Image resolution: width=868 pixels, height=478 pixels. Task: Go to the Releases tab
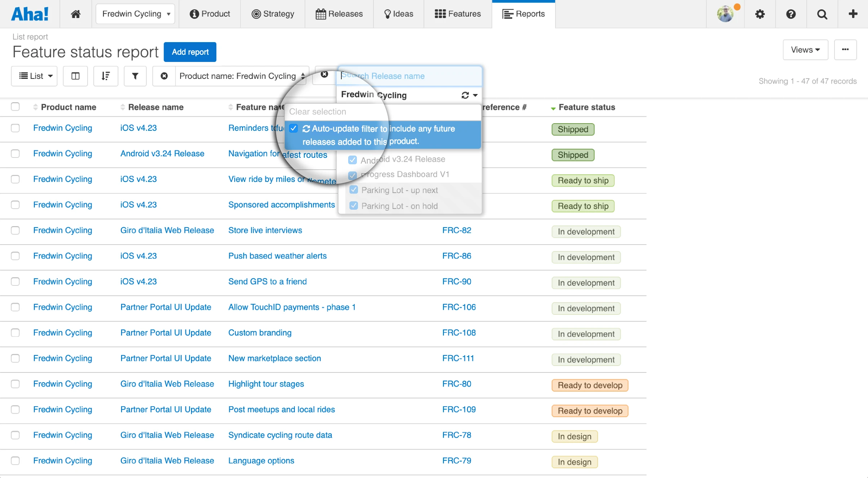coord(339,14)
